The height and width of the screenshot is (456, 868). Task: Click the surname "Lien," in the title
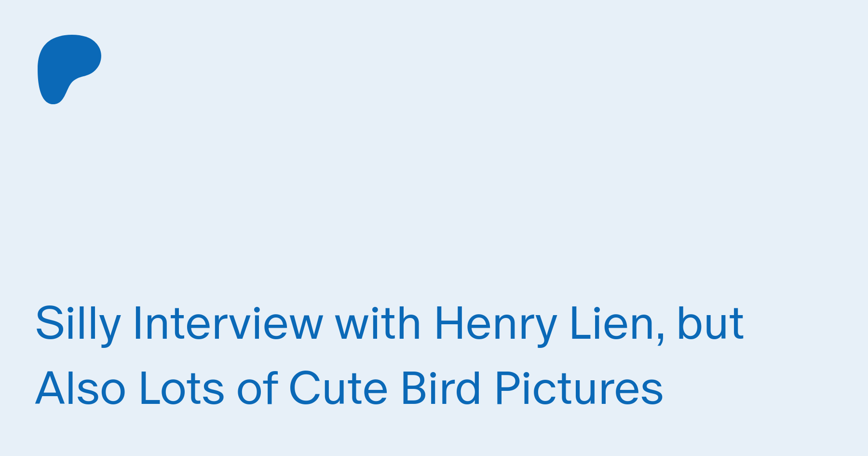pos(617,324)
